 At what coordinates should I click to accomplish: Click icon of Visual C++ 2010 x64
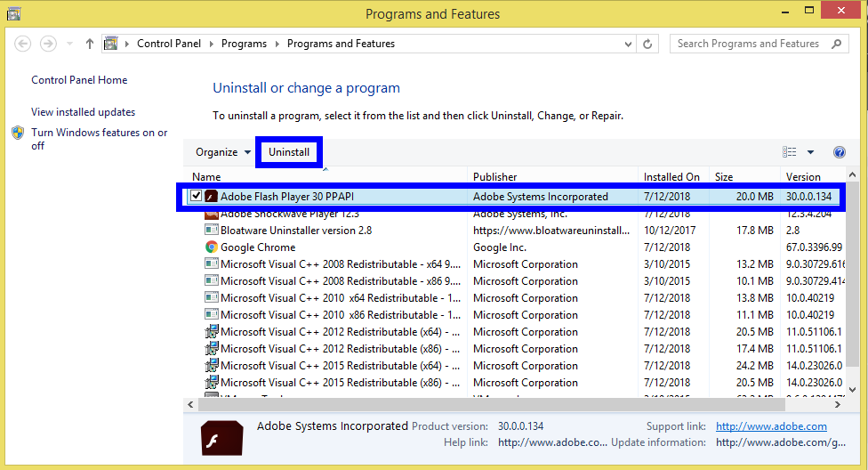[211, 297]
